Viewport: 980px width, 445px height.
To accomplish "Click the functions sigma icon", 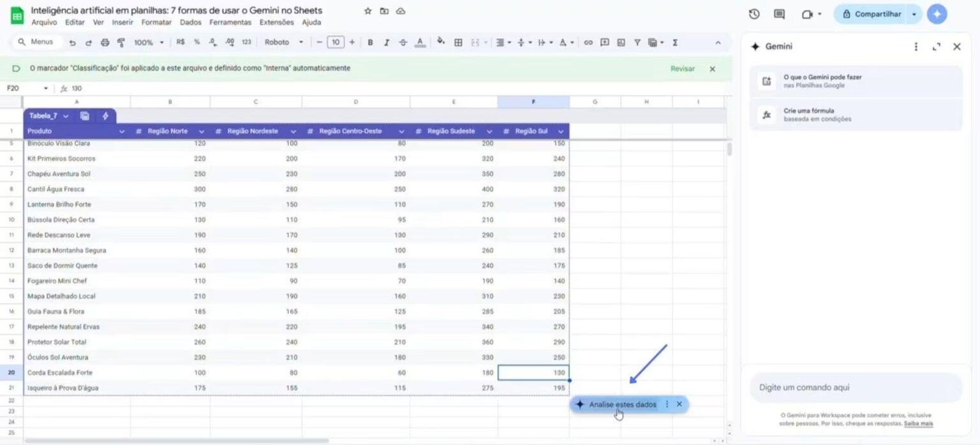I will 675,43.
